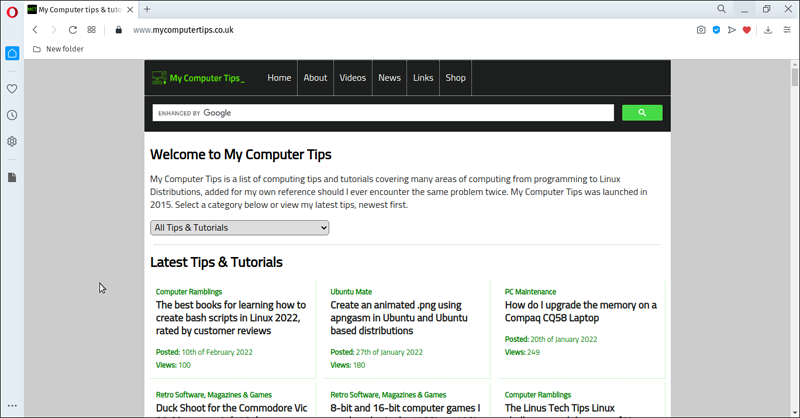Reload the page
This screenshot has width=800, height=418.
(x=72, y=30)
